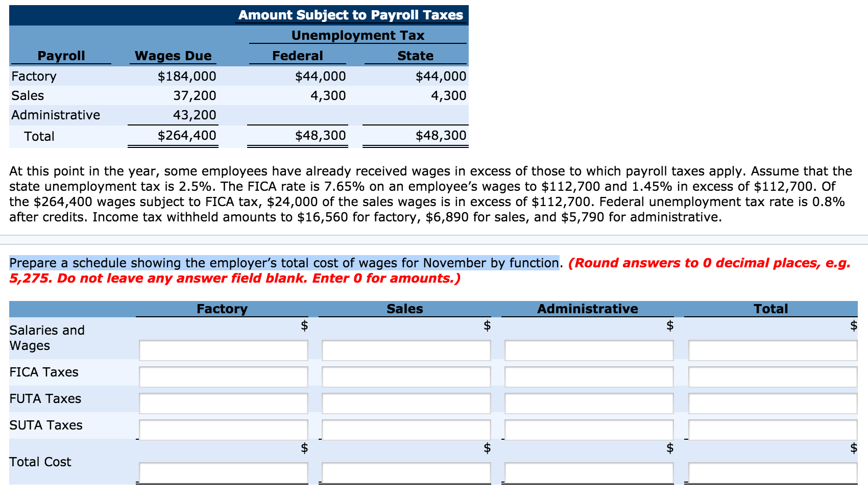Click the Administrative wages due value 43,200
Image resolution: width=868 pixels, height=504 pixels.
pyautogui.click(x=195, y=115)
